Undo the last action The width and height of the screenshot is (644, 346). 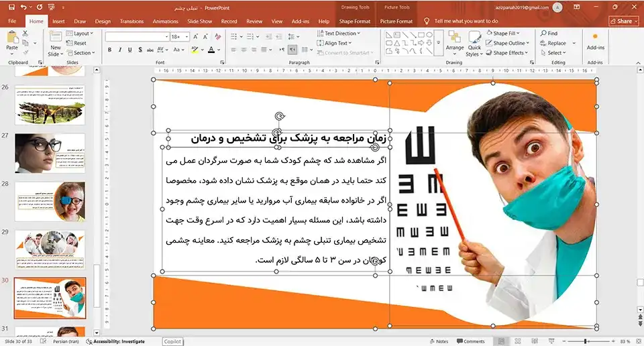(x=23, y=7)
